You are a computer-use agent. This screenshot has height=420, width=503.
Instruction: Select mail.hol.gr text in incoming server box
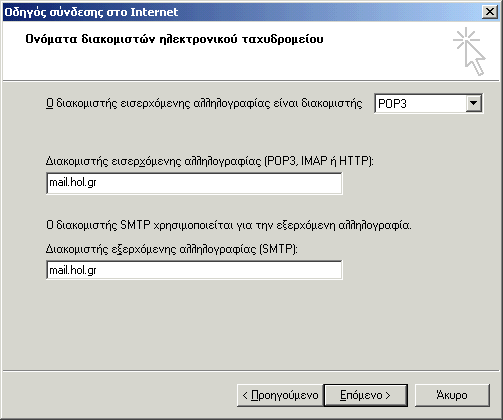point(73,183)
